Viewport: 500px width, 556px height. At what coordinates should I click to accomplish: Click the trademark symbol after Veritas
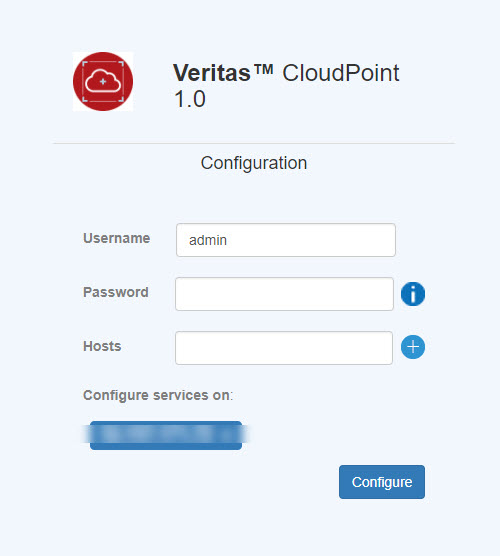click(x=264, y=69)
